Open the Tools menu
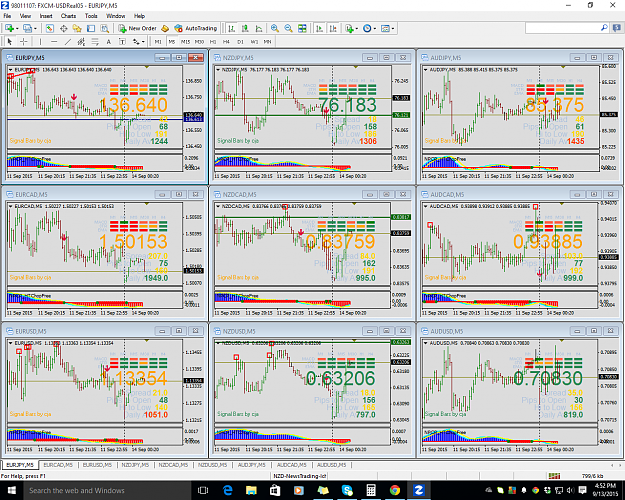The image size is (625, 500). tap(91, 16)
